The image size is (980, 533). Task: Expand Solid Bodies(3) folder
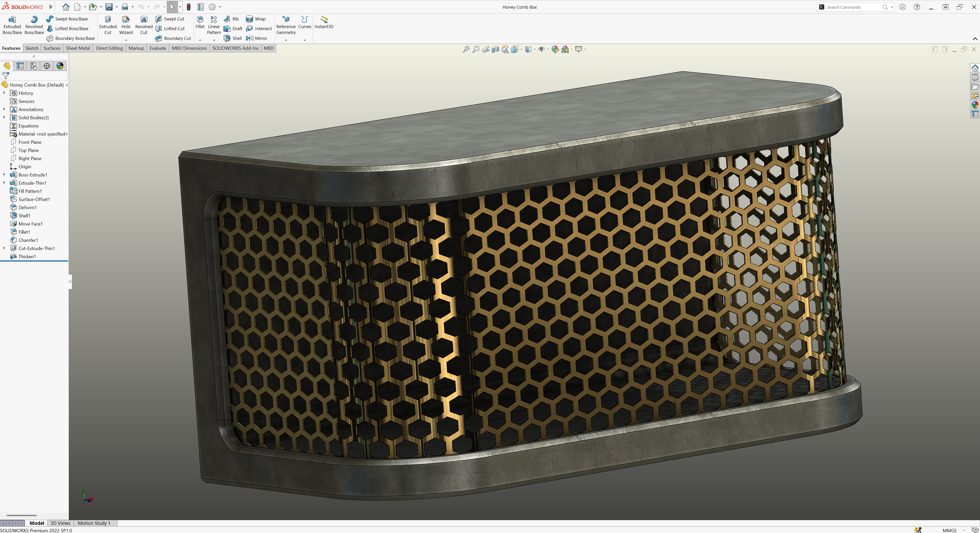(x=4, y=117)
